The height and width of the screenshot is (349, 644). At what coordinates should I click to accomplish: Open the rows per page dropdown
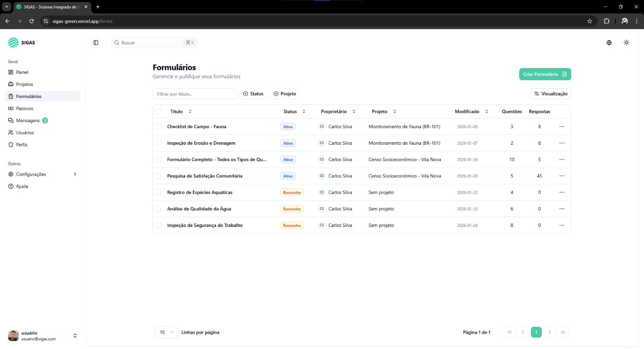[167, 332]
